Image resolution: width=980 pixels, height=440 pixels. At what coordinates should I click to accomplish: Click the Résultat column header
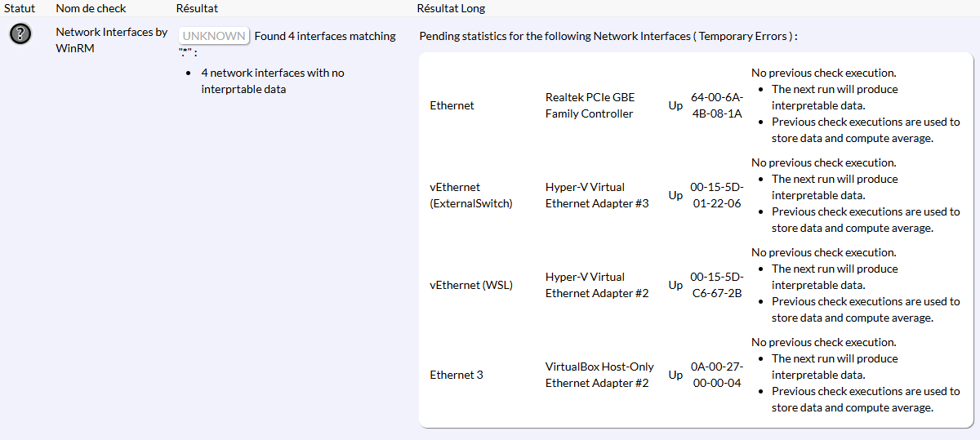[197, 8]
